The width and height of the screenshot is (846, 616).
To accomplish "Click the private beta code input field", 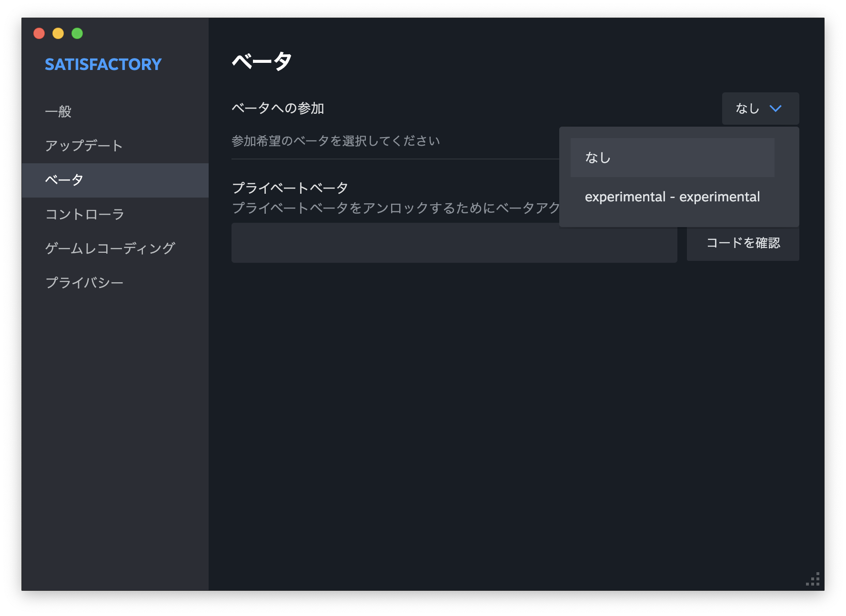I will [x=454, y=243].
